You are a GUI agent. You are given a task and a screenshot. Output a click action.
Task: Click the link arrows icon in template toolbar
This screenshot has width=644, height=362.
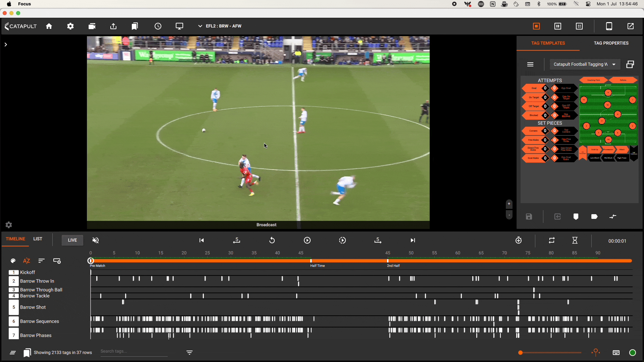click(x=613, y=217)
